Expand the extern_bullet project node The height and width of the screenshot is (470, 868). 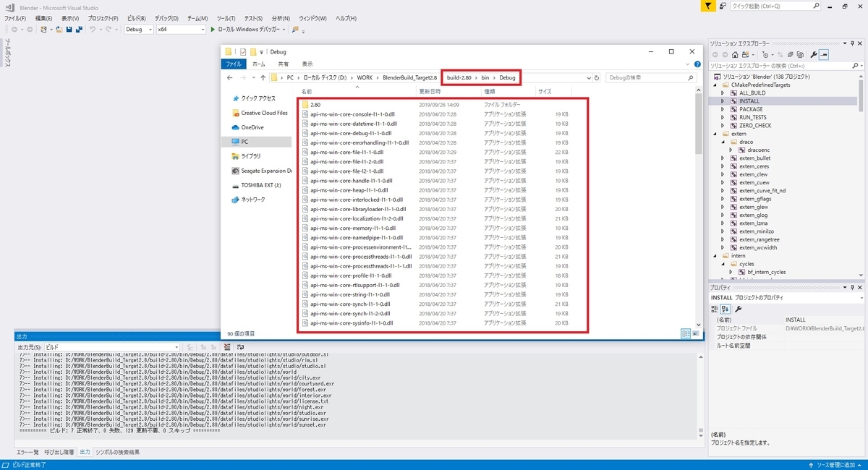(723, 158)
